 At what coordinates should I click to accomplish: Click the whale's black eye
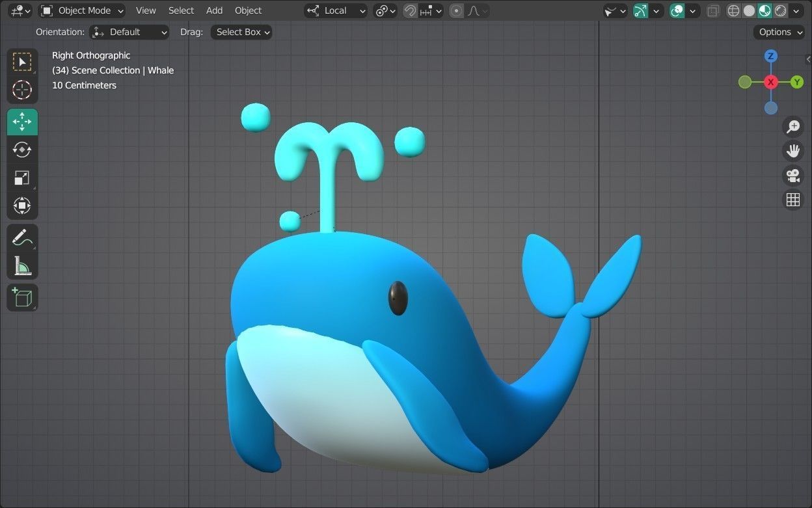[398, 299]
